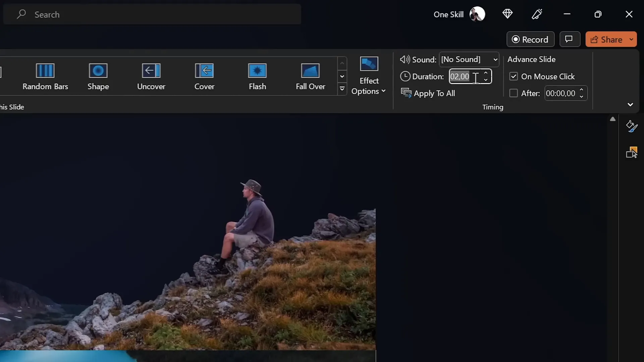Apply the Cover transition

pos(204,76)
